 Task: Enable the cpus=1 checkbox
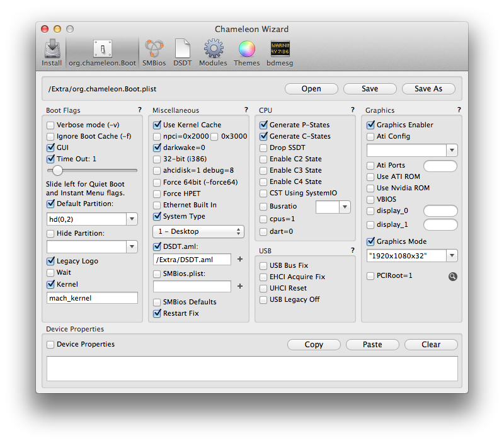pos(263,219)
